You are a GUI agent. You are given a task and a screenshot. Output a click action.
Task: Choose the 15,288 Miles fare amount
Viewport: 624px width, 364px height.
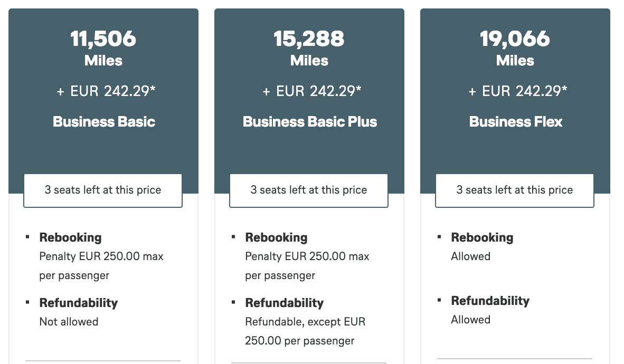coord(309,39)
